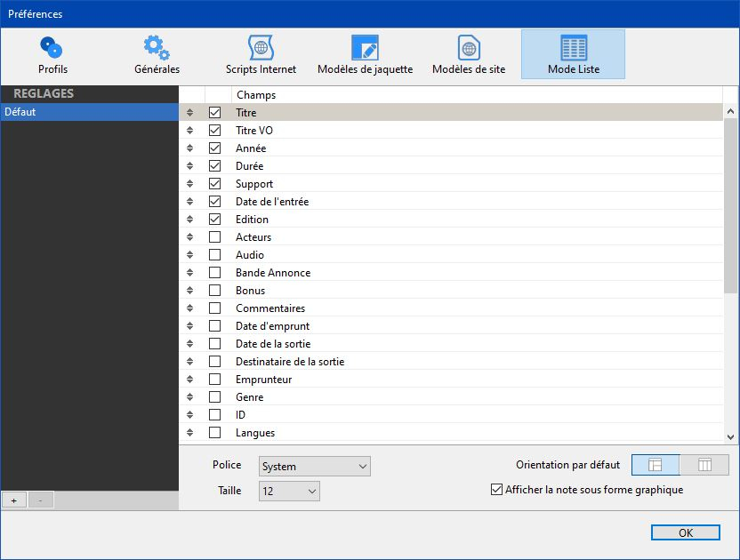Enable the Acteurs field checkbox
Viewport: 740px width, 560px height.
coord(214,237)
